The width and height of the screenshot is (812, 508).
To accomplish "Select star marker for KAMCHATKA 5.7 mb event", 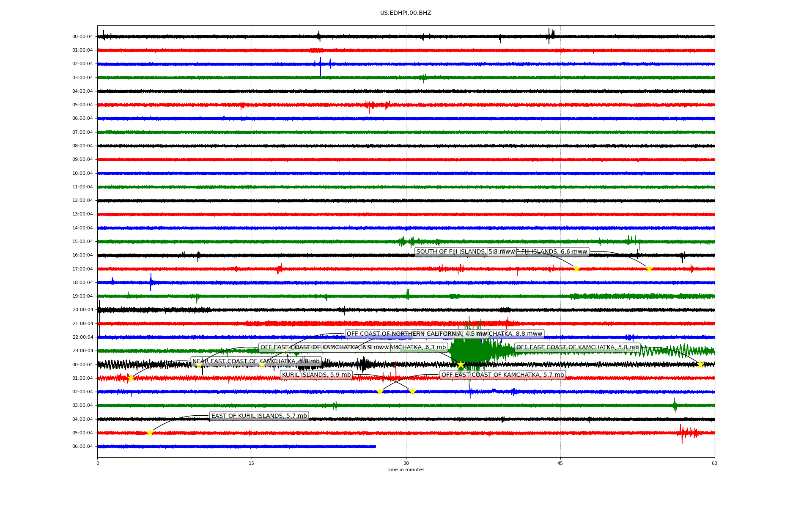I will (380, 392).
